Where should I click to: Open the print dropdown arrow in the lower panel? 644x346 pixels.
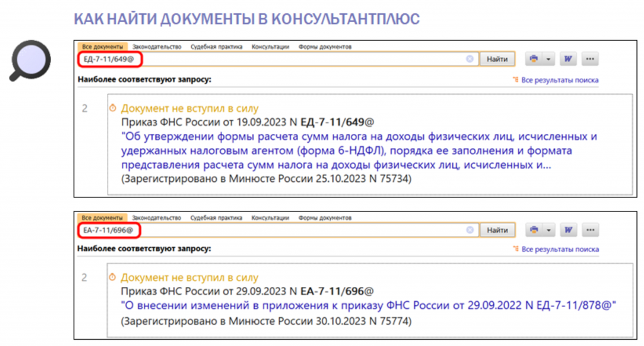click(548, 230)
